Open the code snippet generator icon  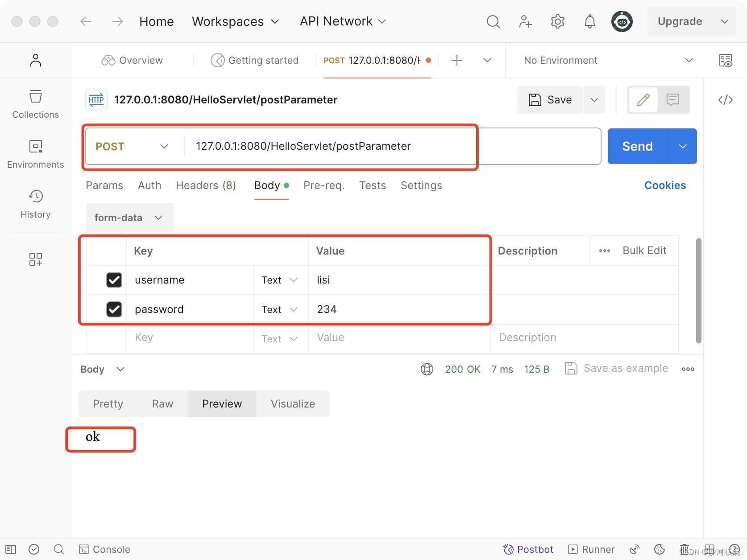pyautogui.click(x=725, y=100)
